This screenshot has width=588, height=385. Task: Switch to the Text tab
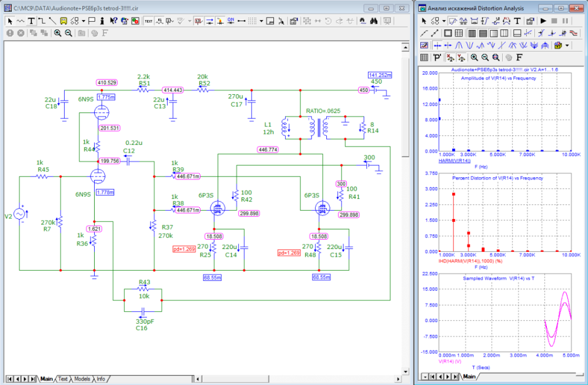tap(62, 379)
